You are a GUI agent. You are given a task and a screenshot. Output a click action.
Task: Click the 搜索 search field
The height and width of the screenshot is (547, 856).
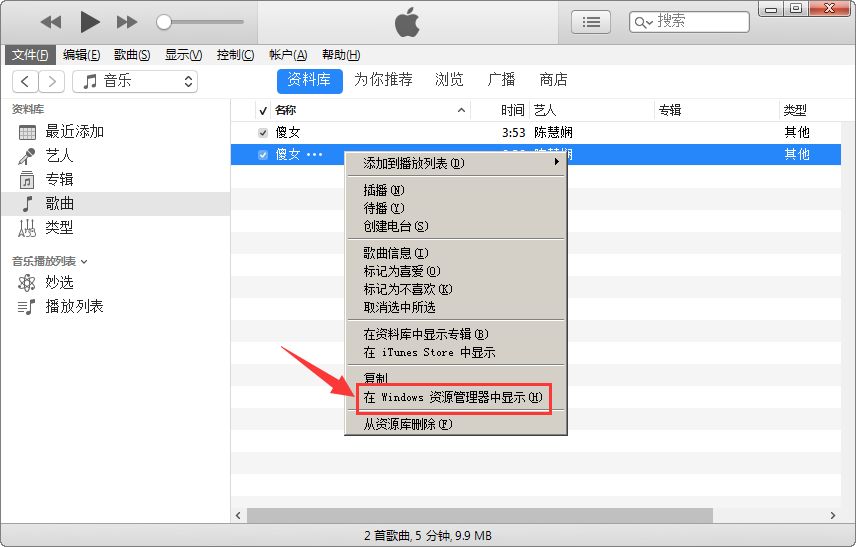tap(700, 21)
